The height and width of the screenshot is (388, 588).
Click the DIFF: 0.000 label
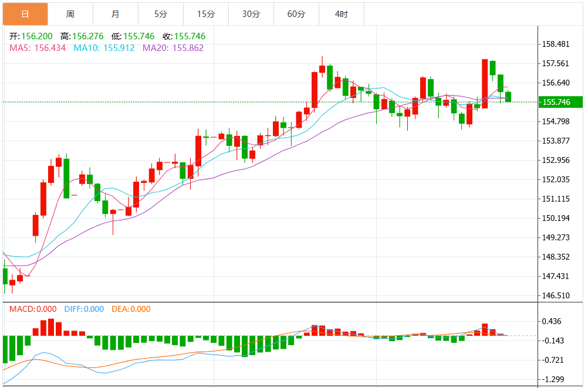tap(83, 309)
